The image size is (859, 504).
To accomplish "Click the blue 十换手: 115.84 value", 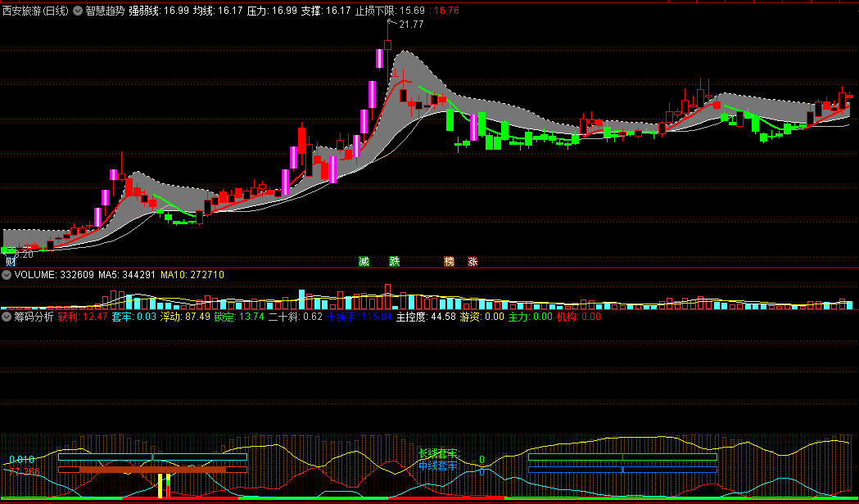I will pyautogui.click(x=359, y=317).
